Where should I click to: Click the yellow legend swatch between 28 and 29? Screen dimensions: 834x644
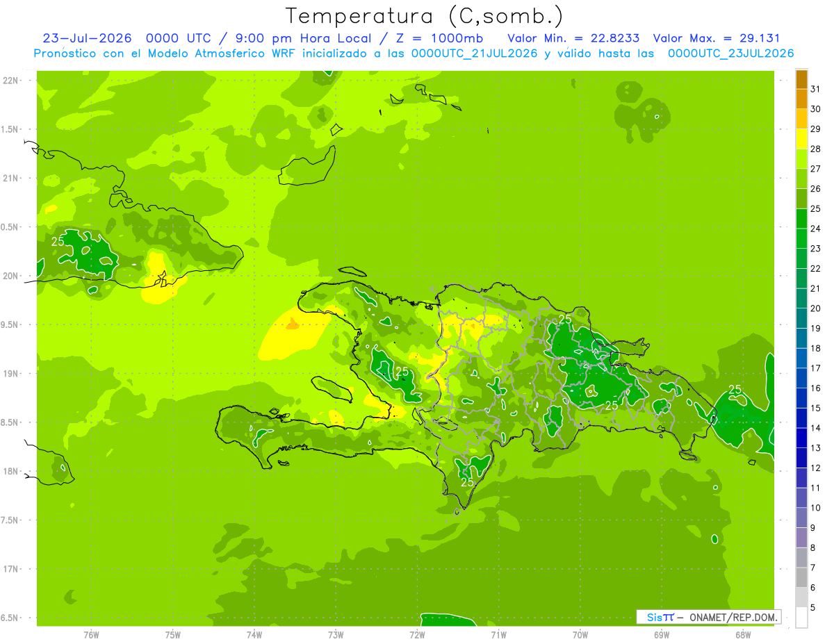(801, 139)
